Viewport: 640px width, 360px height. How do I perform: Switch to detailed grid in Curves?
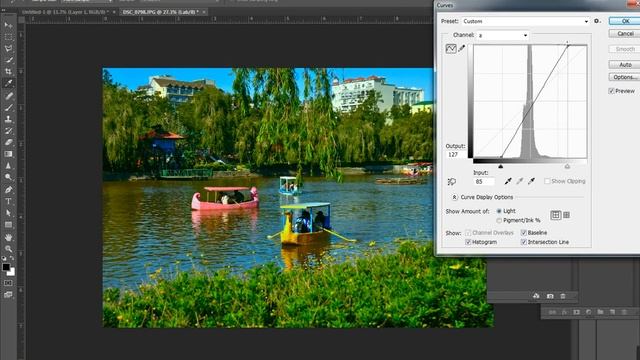click(x=567, y=215)
